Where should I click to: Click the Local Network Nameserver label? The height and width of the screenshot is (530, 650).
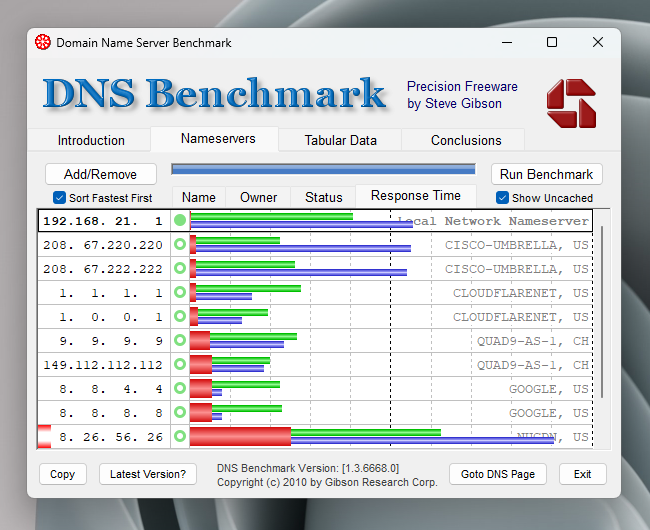click(493, 221)
